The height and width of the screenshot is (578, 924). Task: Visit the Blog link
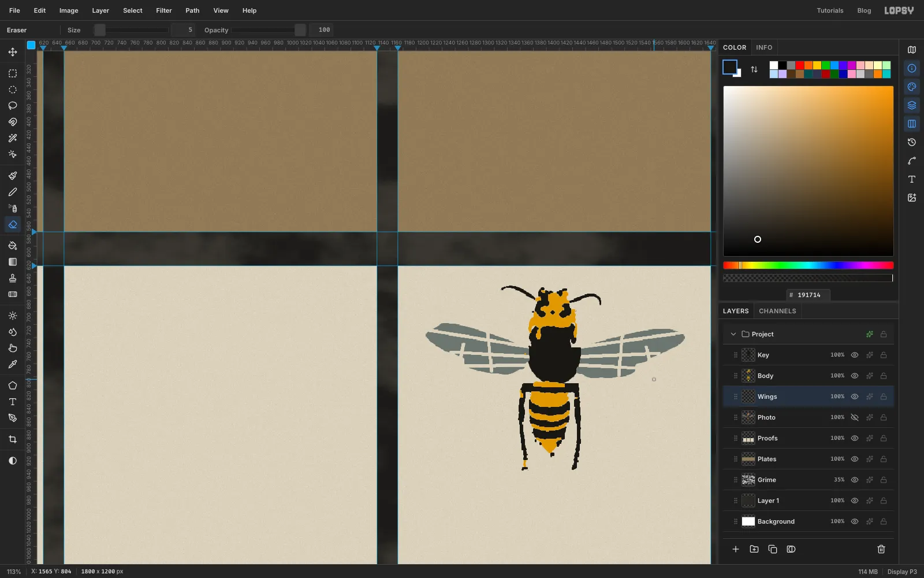pyautogui.click(x=864, y=10)
